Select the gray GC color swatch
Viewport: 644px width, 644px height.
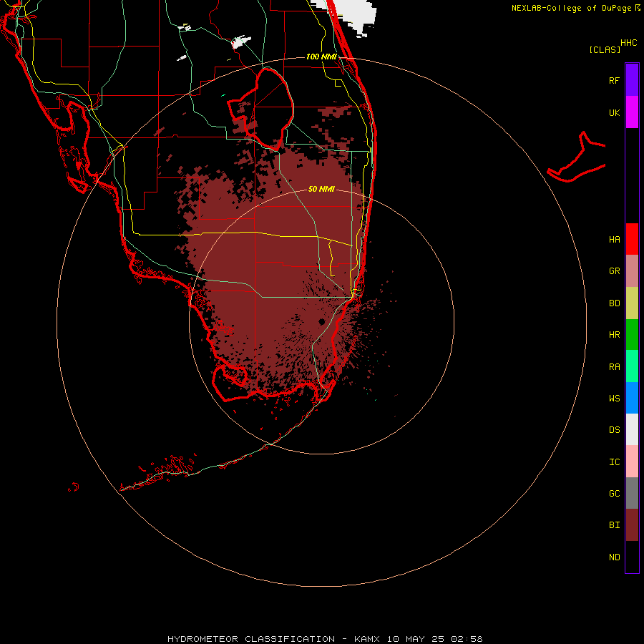632,493
